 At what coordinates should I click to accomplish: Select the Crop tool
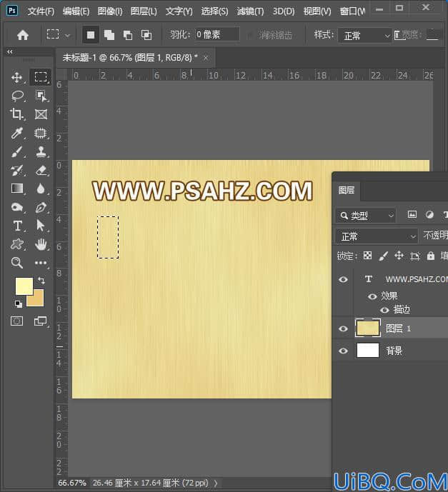(16, 114)
